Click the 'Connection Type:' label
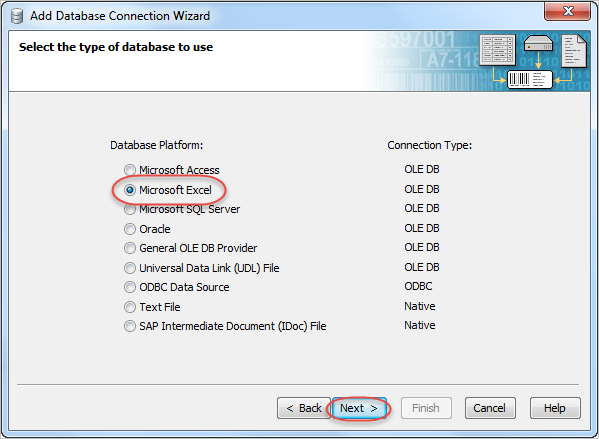This screenshot has width=599, height=439. click(429, 145)
